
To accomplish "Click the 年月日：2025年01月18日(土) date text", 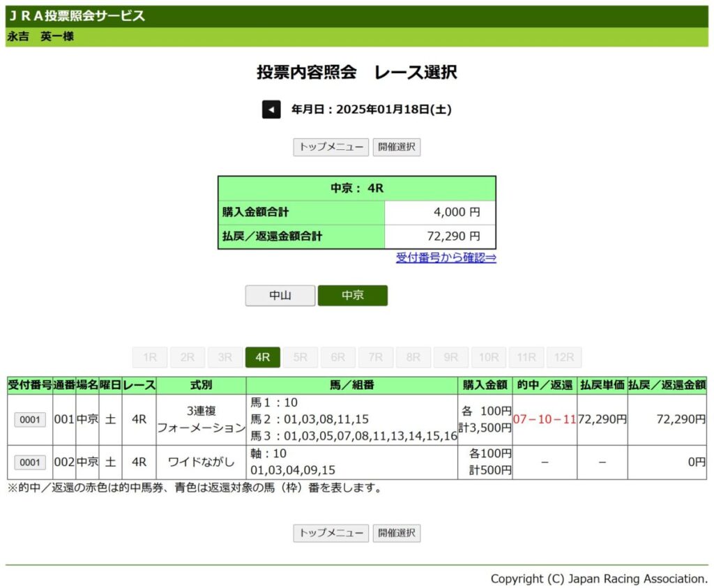I will [x=372, y=110].
